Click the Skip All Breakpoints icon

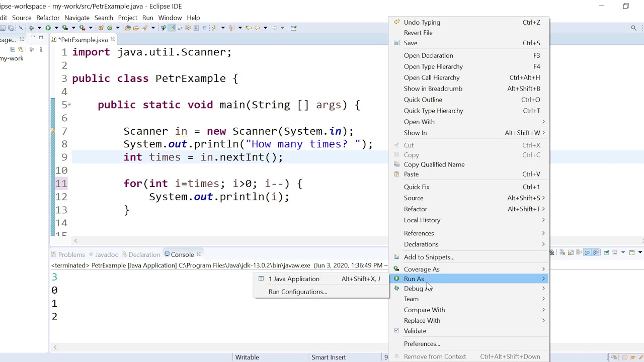click(21, 28)
